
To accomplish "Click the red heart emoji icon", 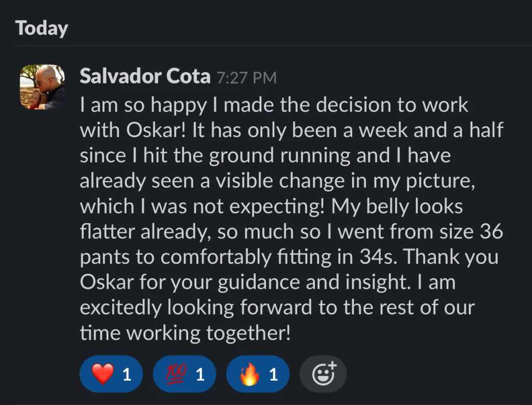I will coord(102,374).
